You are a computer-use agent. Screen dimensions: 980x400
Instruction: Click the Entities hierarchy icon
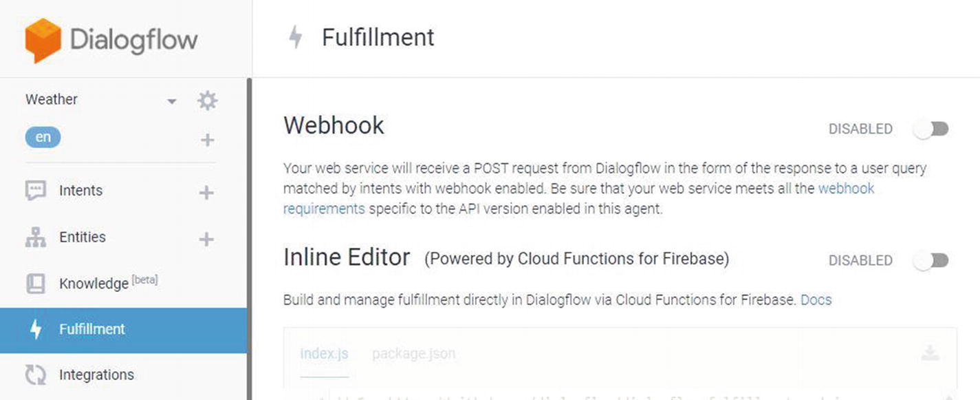35,238
